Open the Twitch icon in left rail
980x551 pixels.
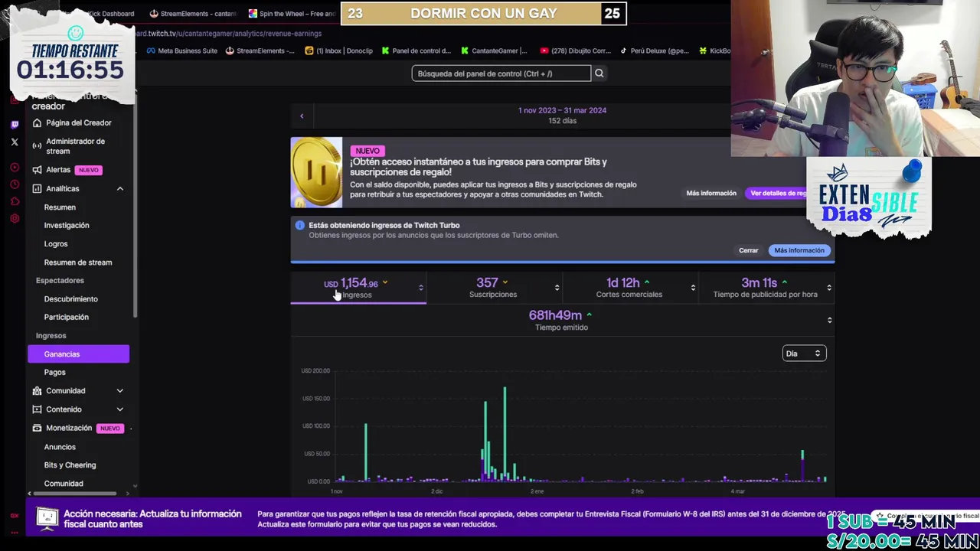pyautogui.click(x=15, y=125)
